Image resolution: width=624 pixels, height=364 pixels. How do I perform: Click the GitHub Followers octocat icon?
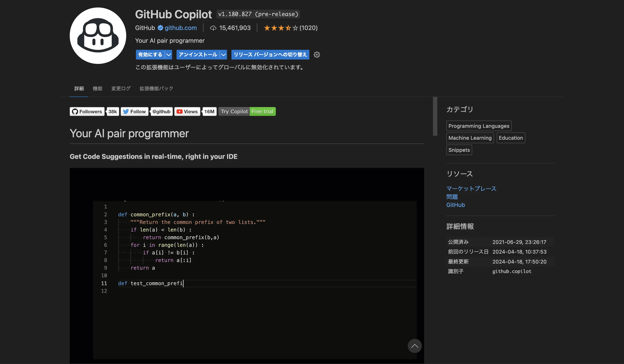click(x=75, y=111)
